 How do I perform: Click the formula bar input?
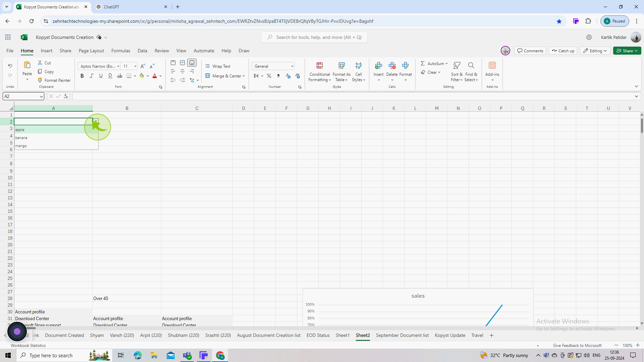(352, 97)
